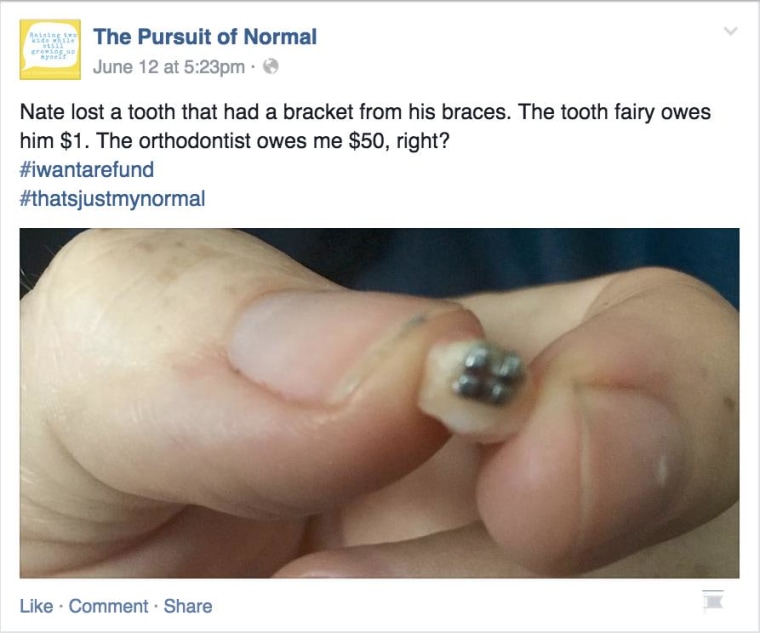This screenshot has width=760, height=633.
Task: Open The Pursuit of Normal profile picture
Action: coord(50,49)
